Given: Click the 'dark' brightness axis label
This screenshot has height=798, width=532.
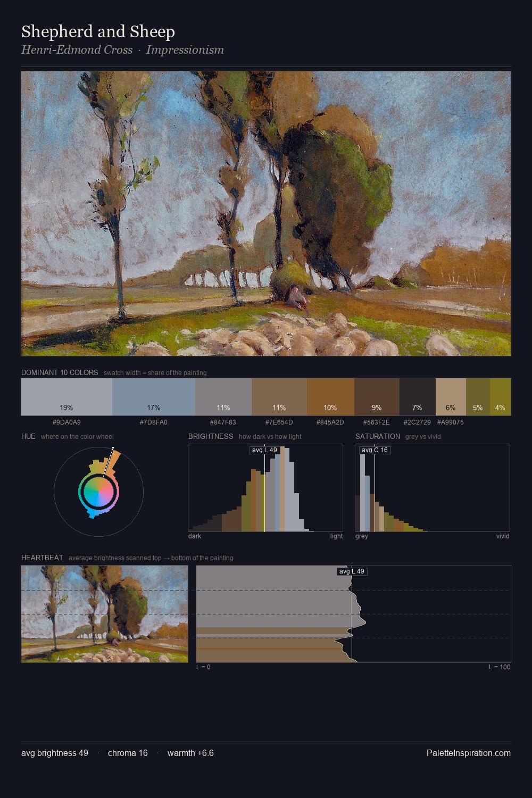Looking at the screenshot, I should pos(195,536).
